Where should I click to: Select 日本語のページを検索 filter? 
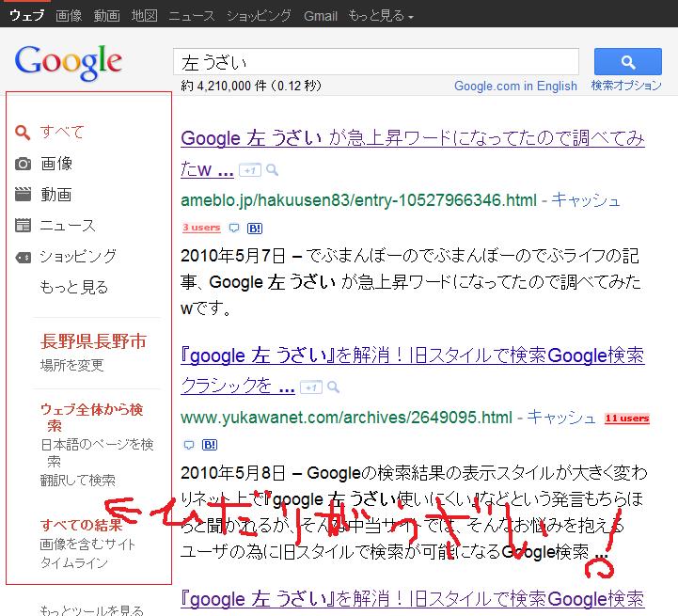tap(97, 453)
